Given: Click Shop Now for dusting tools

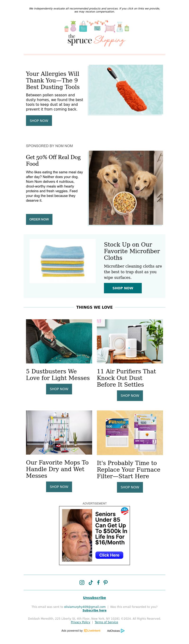Looking at the screenshot, I should click(x=39, y=120).
